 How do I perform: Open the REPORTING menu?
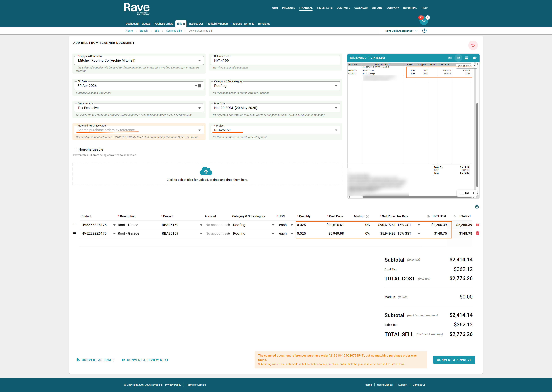coord(410,8)
